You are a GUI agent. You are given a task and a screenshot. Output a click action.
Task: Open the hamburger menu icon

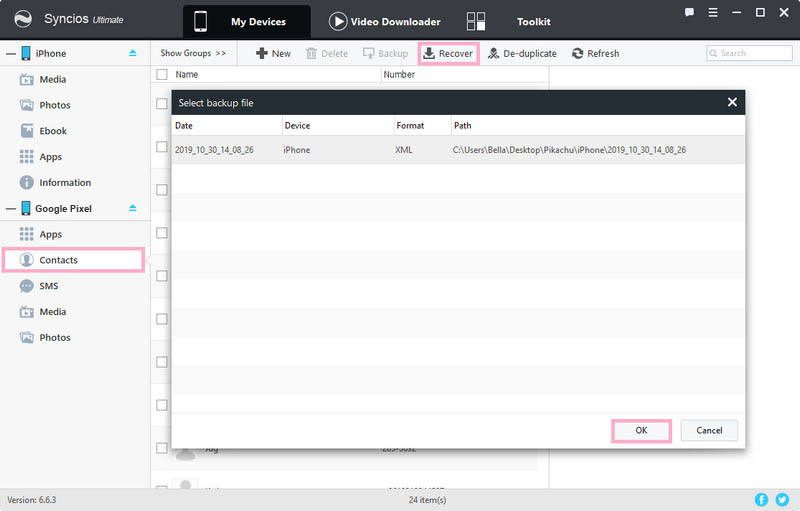coord(713,12)
